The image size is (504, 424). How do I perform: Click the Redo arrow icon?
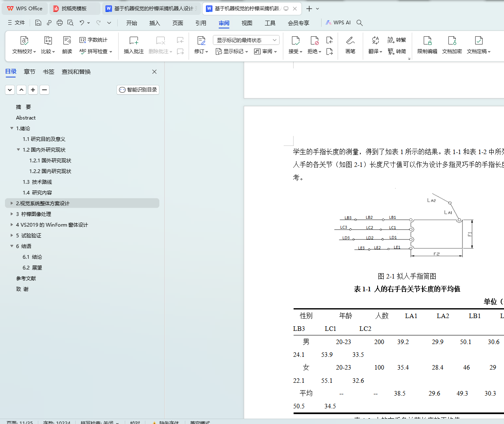coord(98,23)
